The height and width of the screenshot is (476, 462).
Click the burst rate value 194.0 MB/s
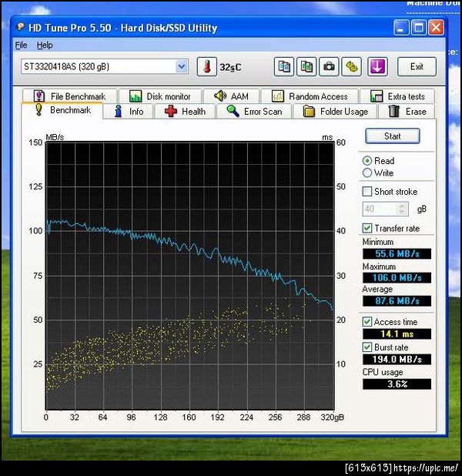[x=397, y=360]
